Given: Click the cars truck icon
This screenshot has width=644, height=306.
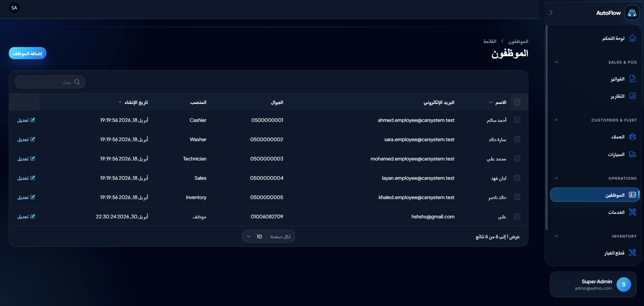Looking at the screenshot, I should click(632, 154).
